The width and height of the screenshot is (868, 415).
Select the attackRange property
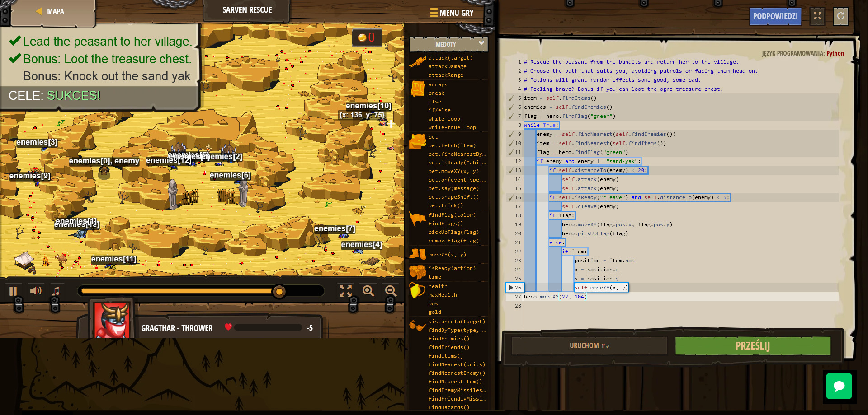click(446, 75)
